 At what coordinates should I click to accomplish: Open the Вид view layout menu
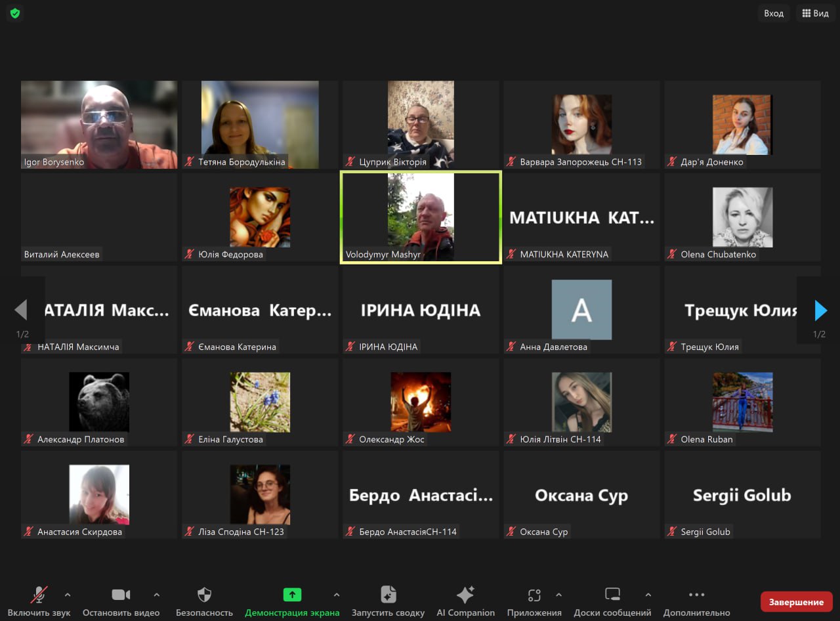coord(815,13)
